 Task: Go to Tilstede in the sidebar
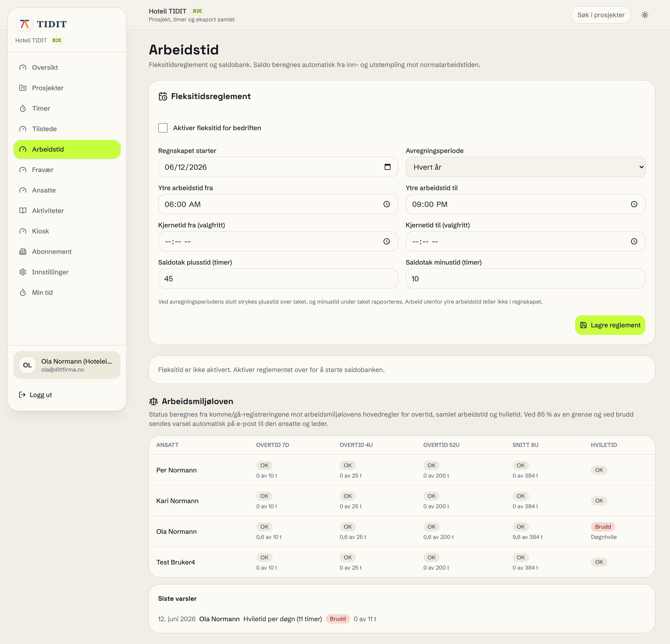coord(67,129)
